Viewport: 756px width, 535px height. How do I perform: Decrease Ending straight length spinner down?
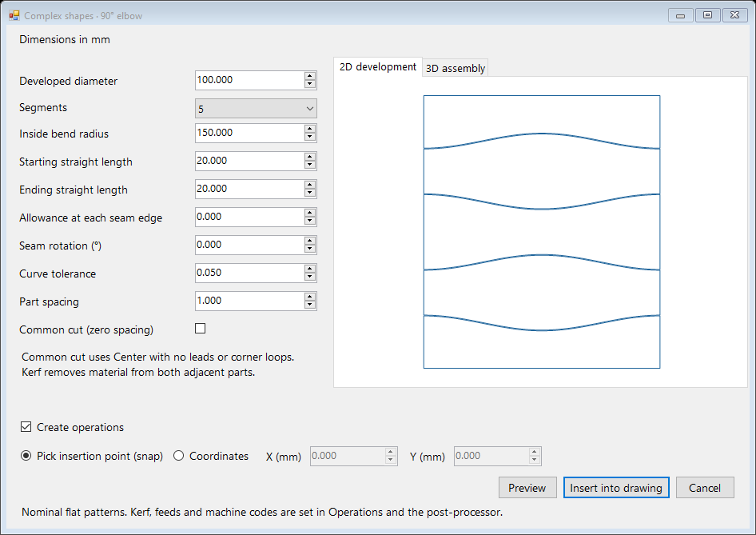coord(310,193)
